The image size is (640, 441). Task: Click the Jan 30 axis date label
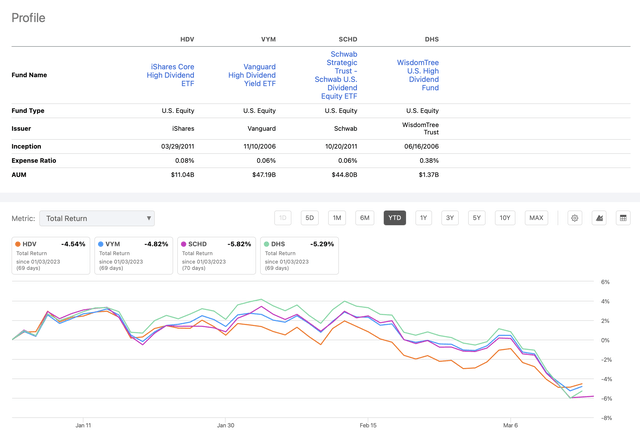(226, 425)
